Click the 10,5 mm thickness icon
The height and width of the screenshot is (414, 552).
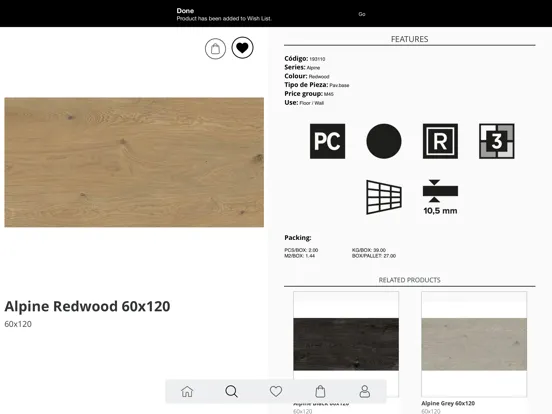tap(440, 197)
